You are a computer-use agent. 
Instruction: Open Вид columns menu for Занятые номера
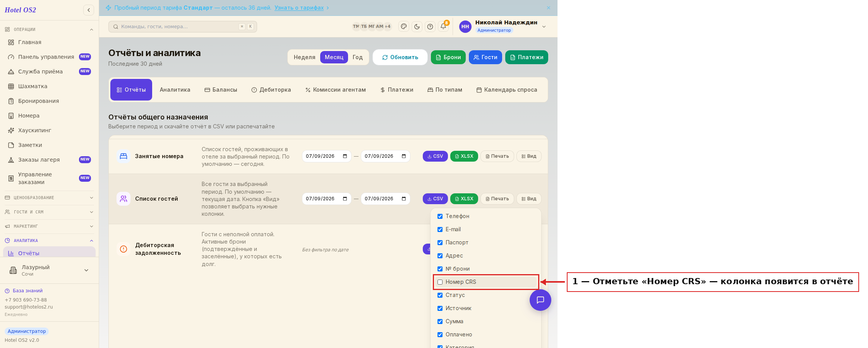click(529, 156)
